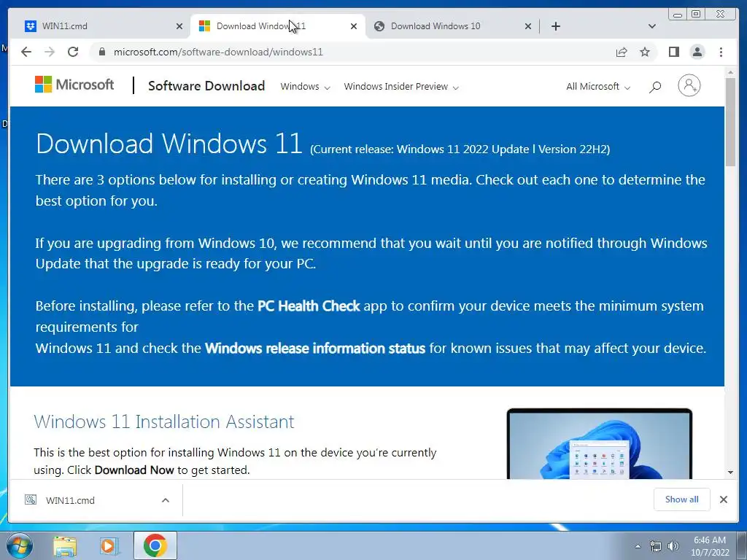The image size is (747, 560).
Task: Close the Download Windows 10 tab
Action: pyautogui.click(x=528, y=26)
